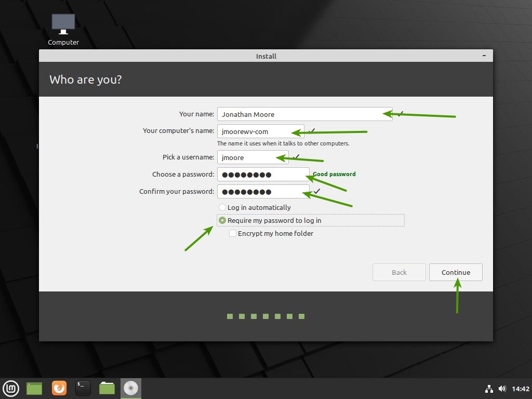Enable Encrypt my home folder checkbox
Viewport: 532px width, 399px height.
click(x=233, y=233)
